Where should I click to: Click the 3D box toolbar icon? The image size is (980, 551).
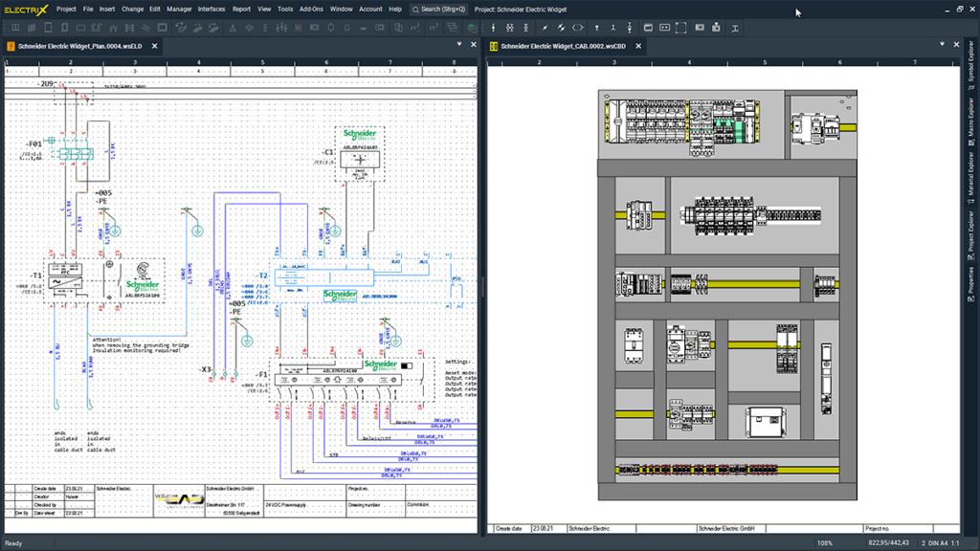(x=249, y=28)
